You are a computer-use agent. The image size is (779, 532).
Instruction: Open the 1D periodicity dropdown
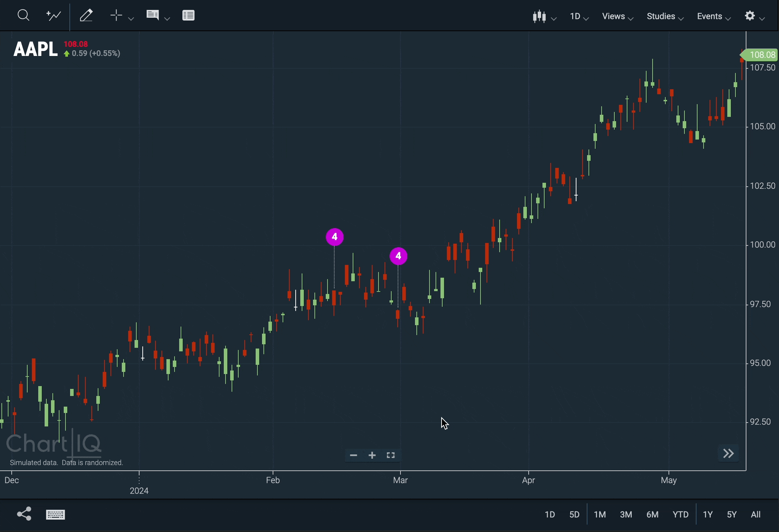tap(579, 17)
